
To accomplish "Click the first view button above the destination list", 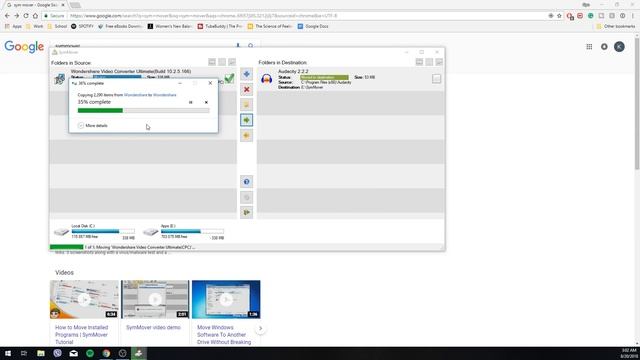I will coord(419,62).
